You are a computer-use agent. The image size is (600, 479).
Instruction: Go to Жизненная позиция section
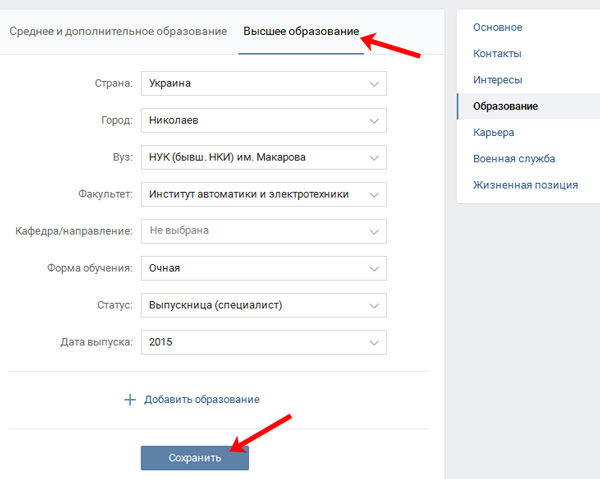tap(526, 184)
